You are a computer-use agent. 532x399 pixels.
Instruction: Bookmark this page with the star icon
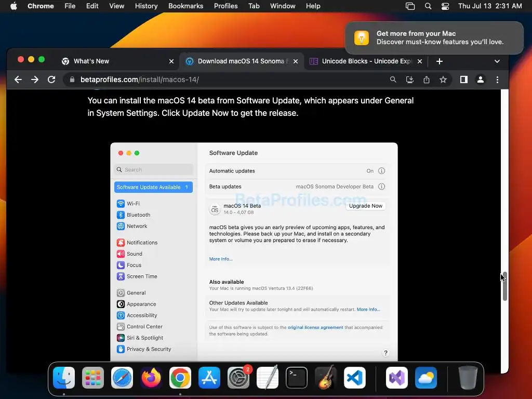(x=443, y=79)
